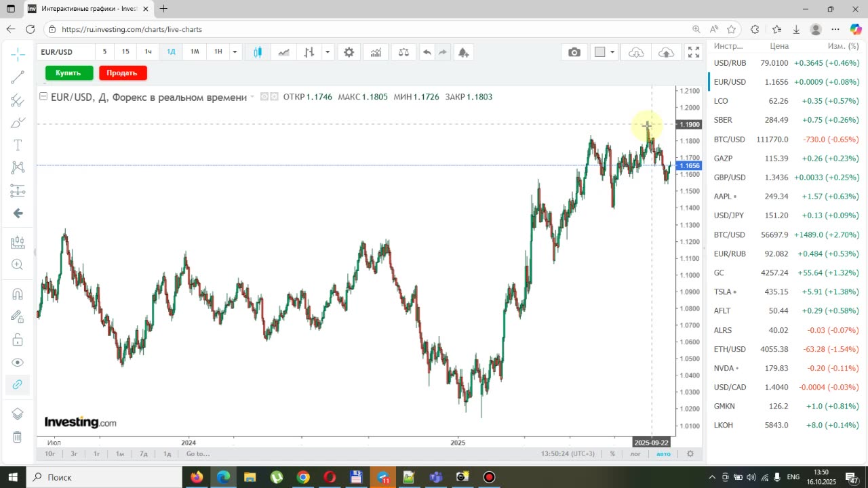Open chart properties gear icon
Screen dimensions: 868x488
pos(349,52)
